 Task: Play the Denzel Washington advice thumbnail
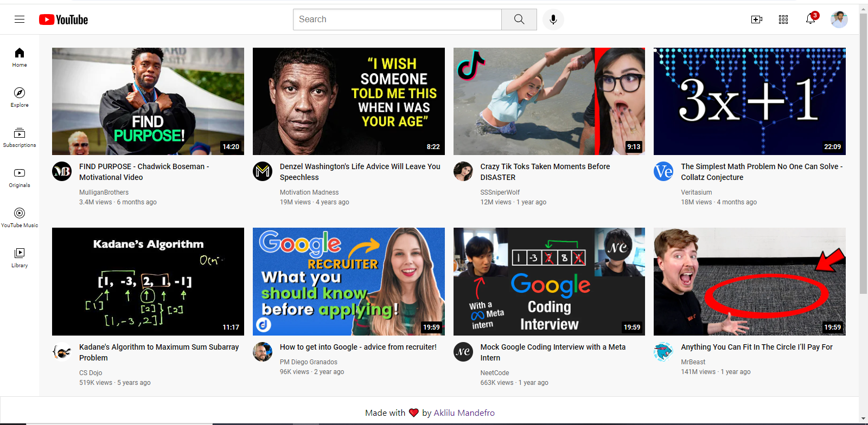[x=349, y=101]
